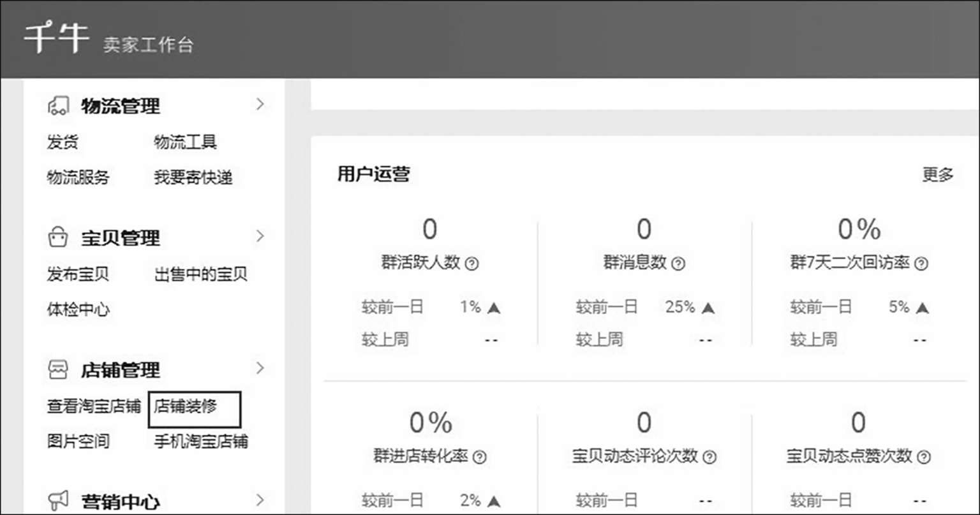The image size is (980, 515).
Task: Click the shopping bag icon beside 宝贝管理
Action: pos(57,237)
